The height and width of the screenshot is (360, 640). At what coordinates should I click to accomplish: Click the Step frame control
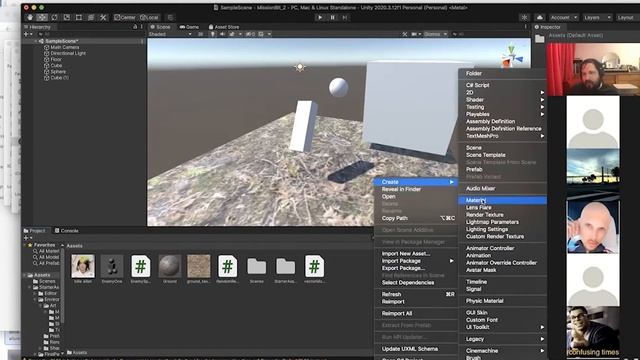[345, 18]
